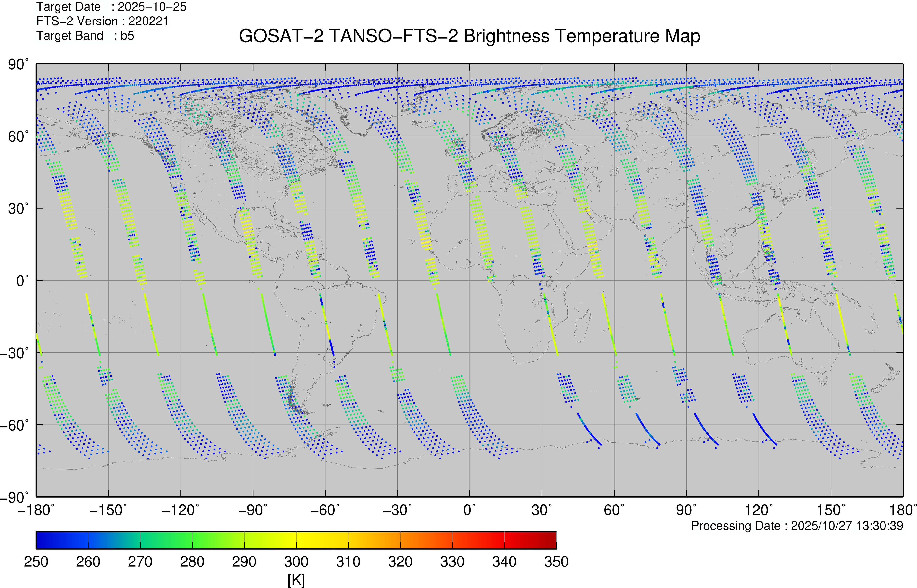The width and height of the screenshot is (917, 588).
Task: Click the dark blue 250 K colorbar end
Action: click(39, 540)
